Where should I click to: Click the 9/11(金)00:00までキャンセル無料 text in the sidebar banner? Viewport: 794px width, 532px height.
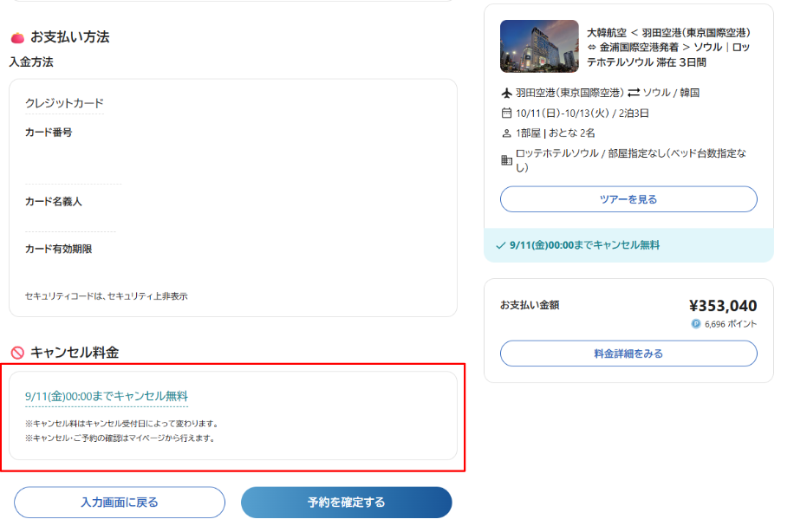[584, 245]
